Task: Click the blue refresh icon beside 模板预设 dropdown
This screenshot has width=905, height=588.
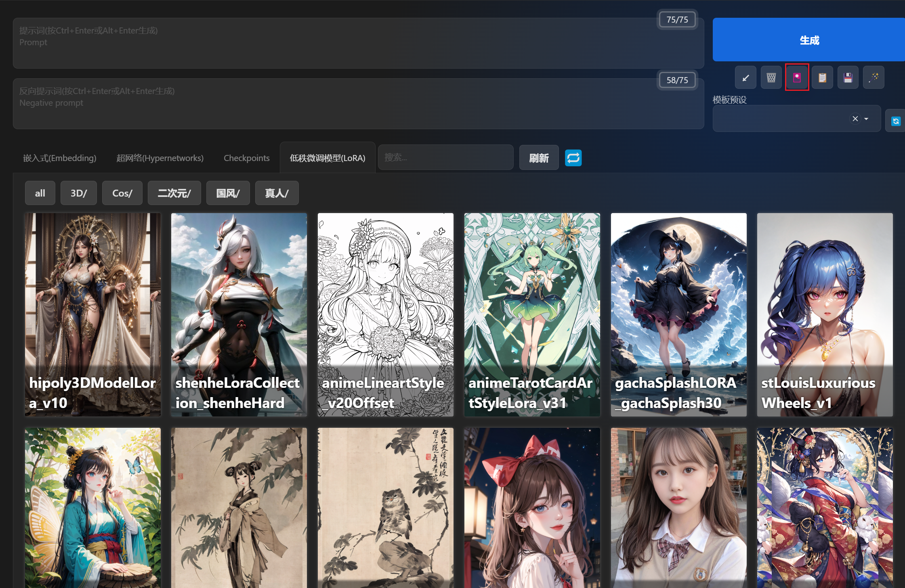Action: click(x=895, y=121)
